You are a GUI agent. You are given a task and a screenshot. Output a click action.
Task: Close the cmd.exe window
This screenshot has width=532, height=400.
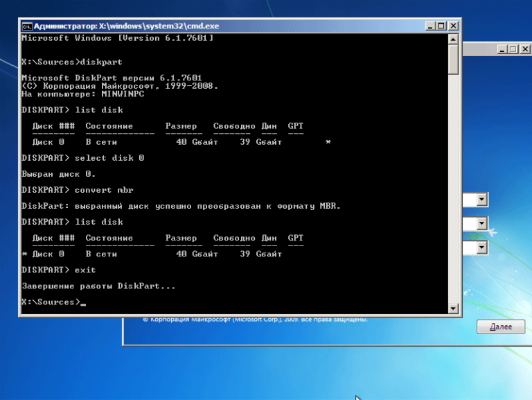click(453, 26)
